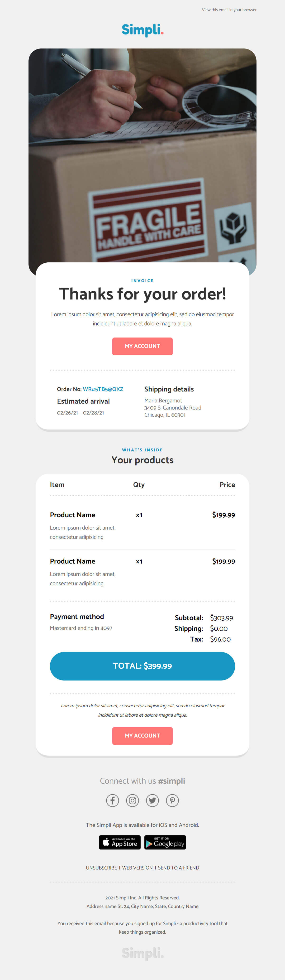The image size is (285, 980).
Task: Open the Pinterest social icon
Action: 172,801
